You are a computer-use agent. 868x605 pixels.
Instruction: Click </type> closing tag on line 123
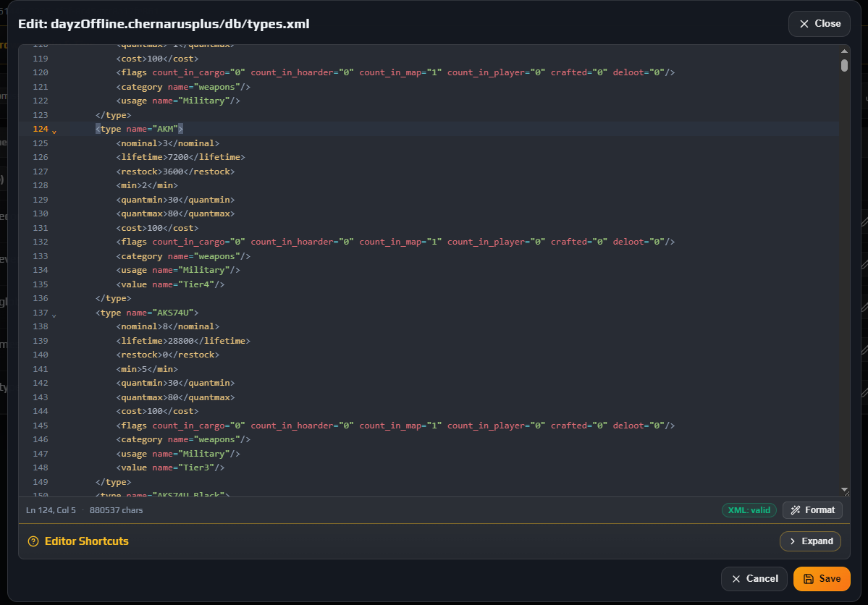click(114, 114)
